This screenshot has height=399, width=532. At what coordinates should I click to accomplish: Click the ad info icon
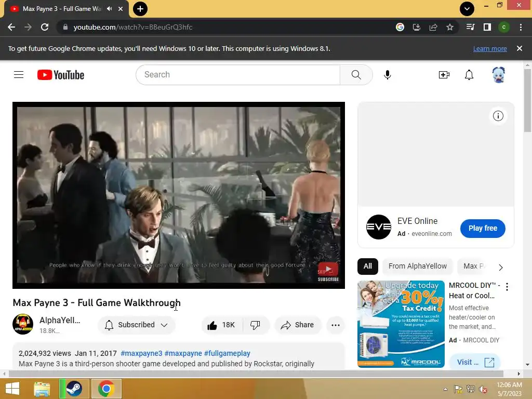tap(498, 116)
